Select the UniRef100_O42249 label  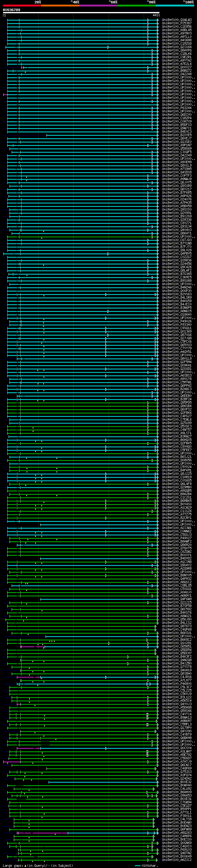tap(177, 155)
